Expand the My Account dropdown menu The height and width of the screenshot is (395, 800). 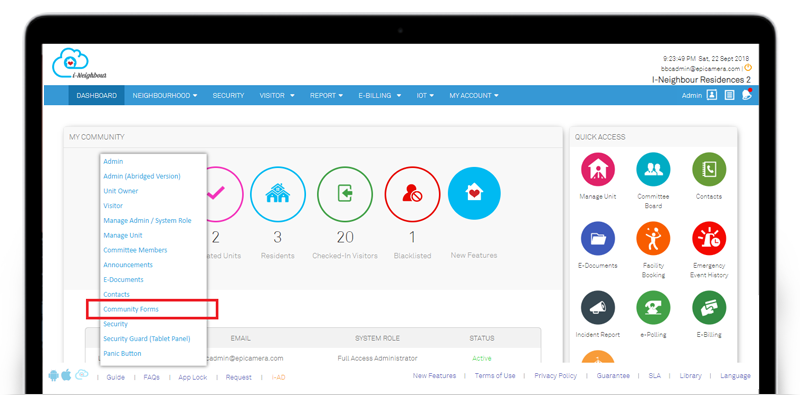474,95
